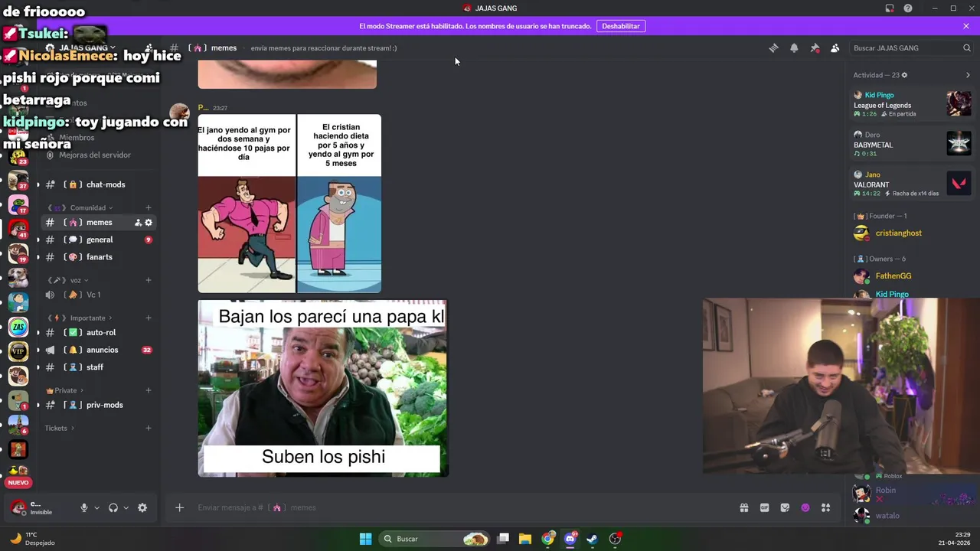This screenshot has height=551, width=980.
Task: Open the ZAS server icon
Action: [18, 327]
